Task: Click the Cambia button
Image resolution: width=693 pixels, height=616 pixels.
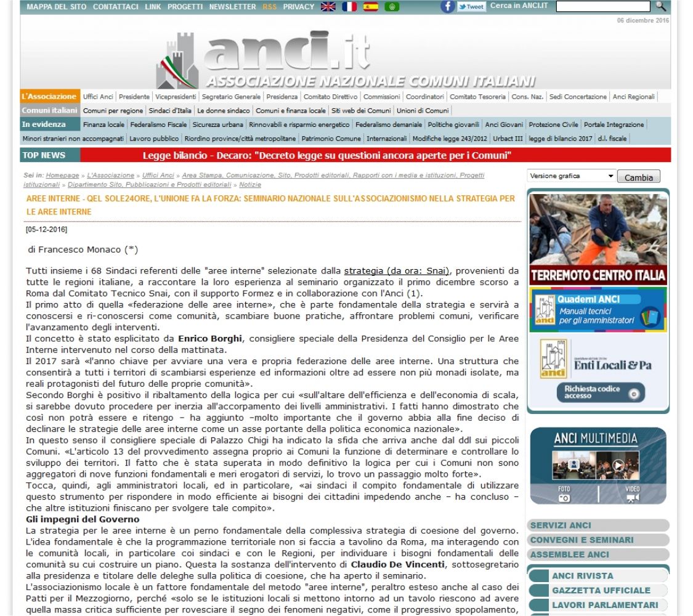Action: point(638,177)
